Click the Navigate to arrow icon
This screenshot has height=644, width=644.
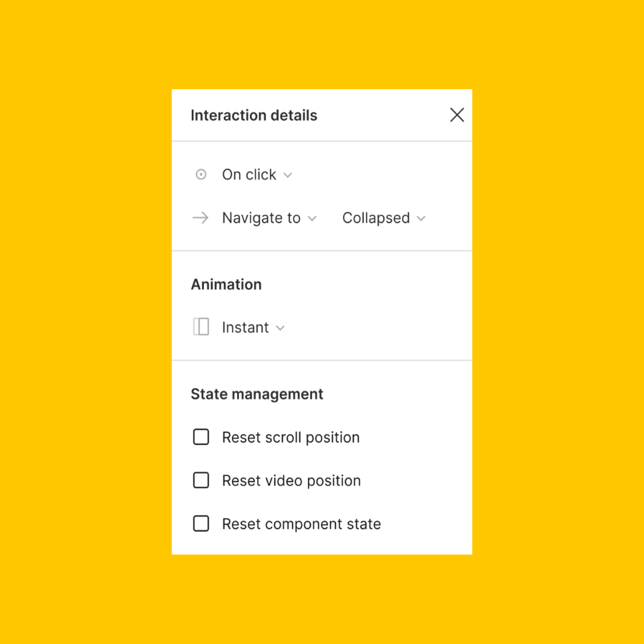coord(201,218)
